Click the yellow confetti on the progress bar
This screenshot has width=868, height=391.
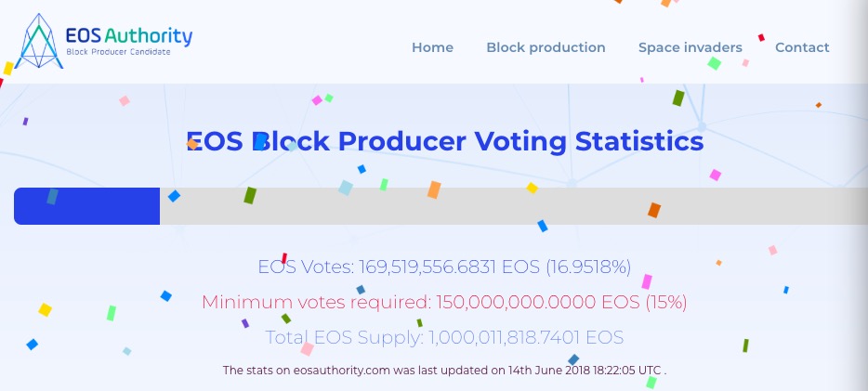(x=532, y=188)
